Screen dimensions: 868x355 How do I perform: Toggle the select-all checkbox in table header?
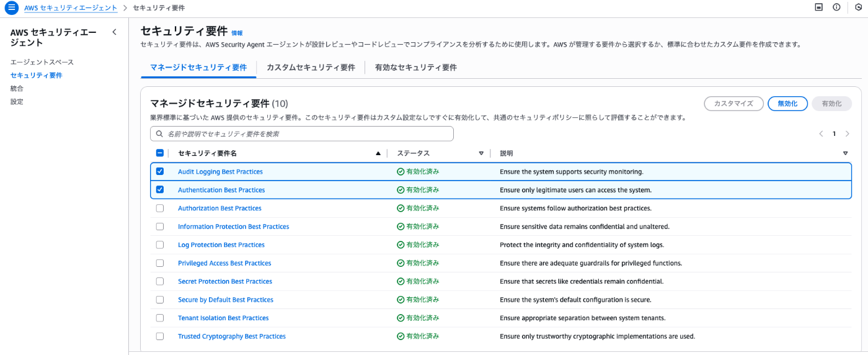point(160,153)
